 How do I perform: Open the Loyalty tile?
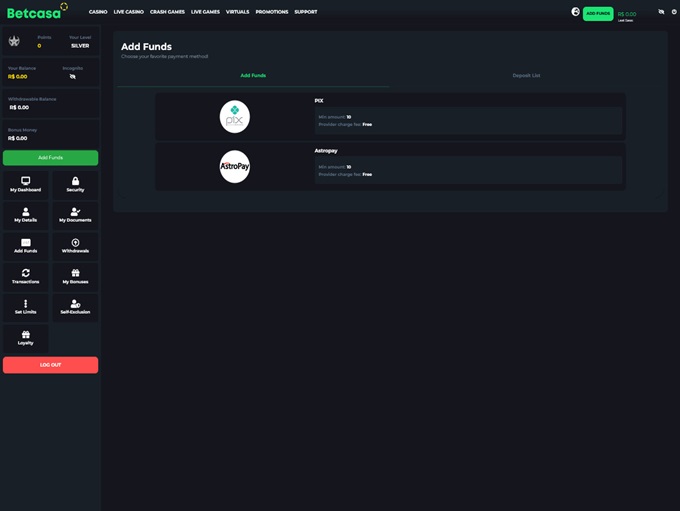[25, 338]
